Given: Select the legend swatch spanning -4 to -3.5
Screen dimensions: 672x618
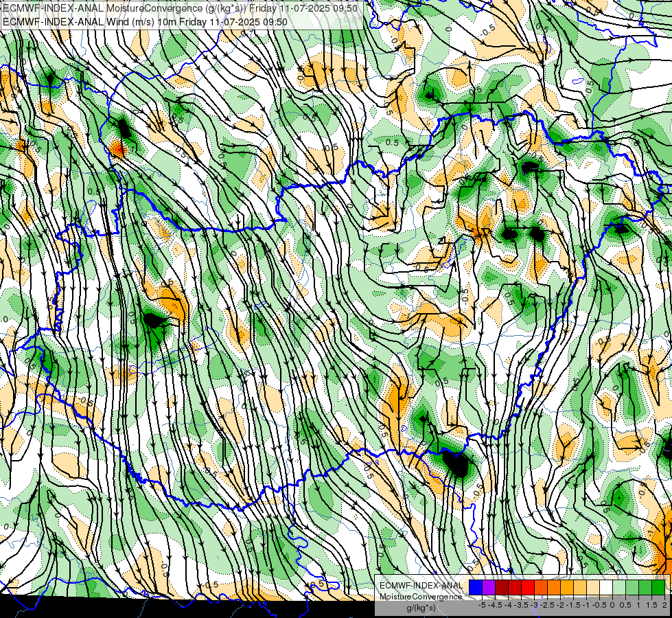Looking at the screenshot, I should (515, 587).
